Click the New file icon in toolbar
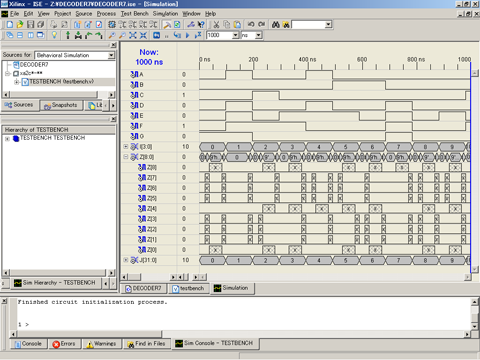Viewport: 480px width, 360px height. (10, 24)
